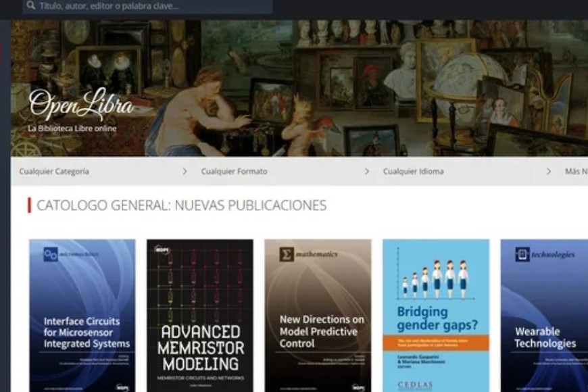Viewport: 588px width, 392px height.
Task: Expand the chevron beside Cualquier Idioma
Action: click(x=549, y=172)
